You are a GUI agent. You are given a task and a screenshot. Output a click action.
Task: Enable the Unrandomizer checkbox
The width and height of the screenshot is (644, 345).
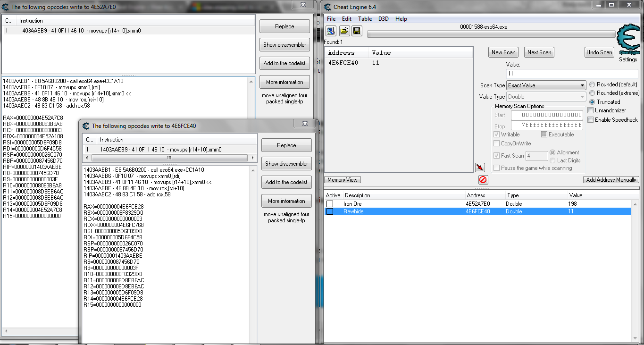[590, 110]
